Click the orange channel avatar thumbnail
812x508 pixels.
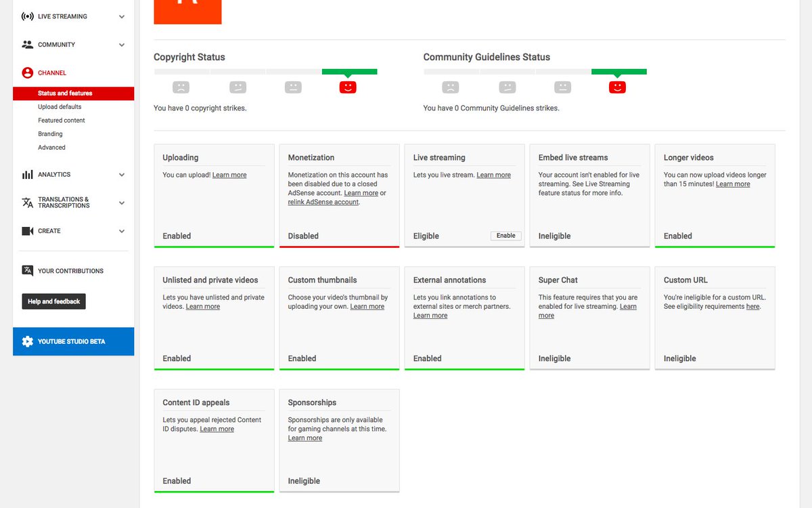pyautogui.click(x=187, y=12)
